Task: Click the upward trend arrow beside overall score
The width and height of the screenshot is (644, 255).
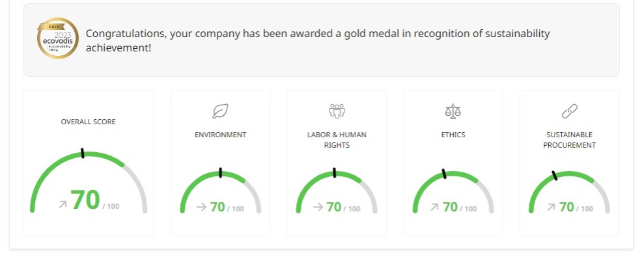Action: (63, 204)
